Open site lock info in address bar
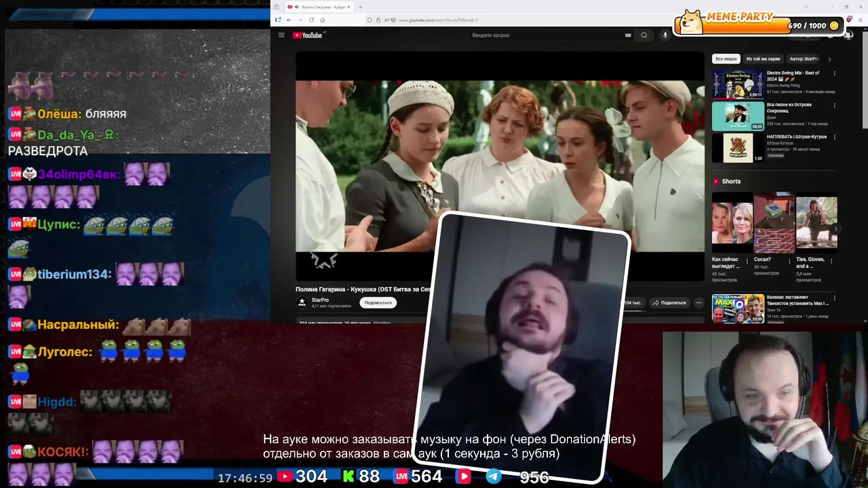 pos(378,20)
